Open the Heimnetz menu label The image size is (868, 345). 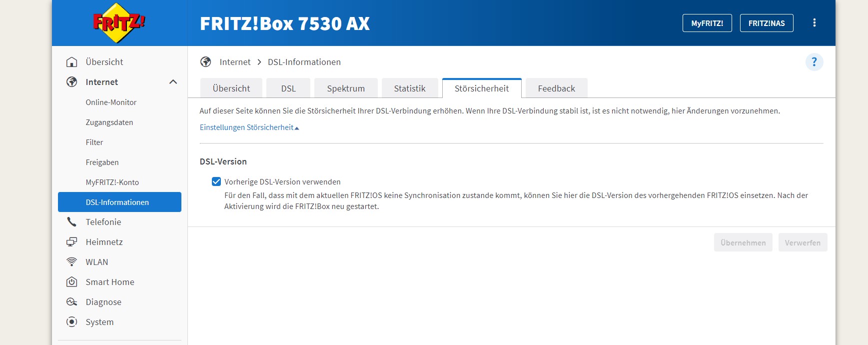click(104, 242)
